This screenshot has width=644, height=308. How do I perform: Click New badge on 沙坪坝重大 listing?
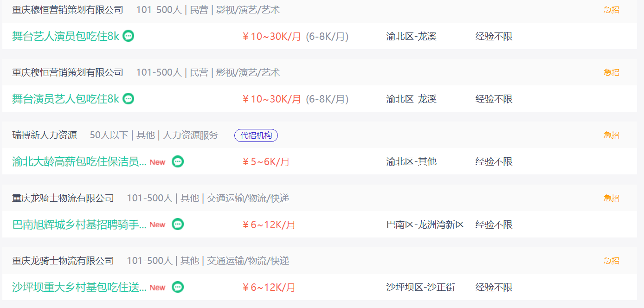tap(157, 288)
